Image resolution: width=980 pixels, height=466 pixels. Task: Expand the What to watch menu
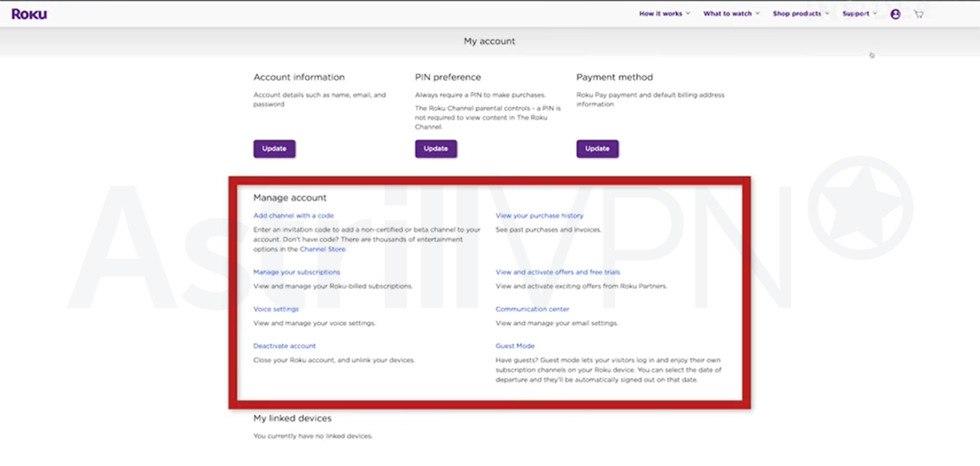[x=731, y=13]
